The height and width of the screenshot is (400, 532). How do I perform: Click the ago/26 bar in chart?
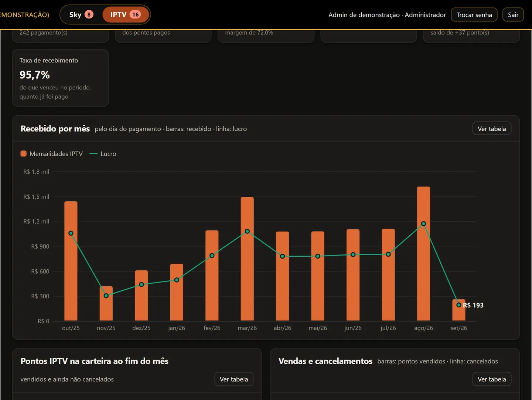click(x=423, y=253)
